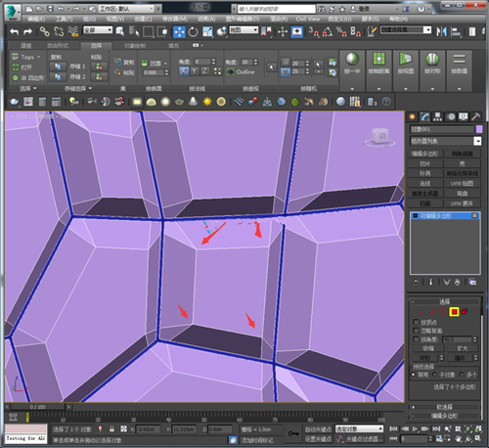
Task: Open the 视图 reference coordinate dropdown
Action: (244, 30)
